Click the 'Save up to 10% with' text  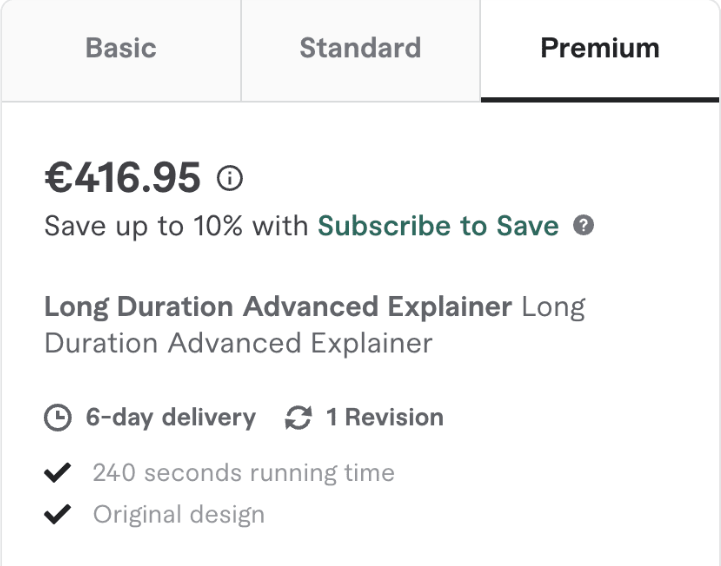pyautogui.click(x=177, y=226)
